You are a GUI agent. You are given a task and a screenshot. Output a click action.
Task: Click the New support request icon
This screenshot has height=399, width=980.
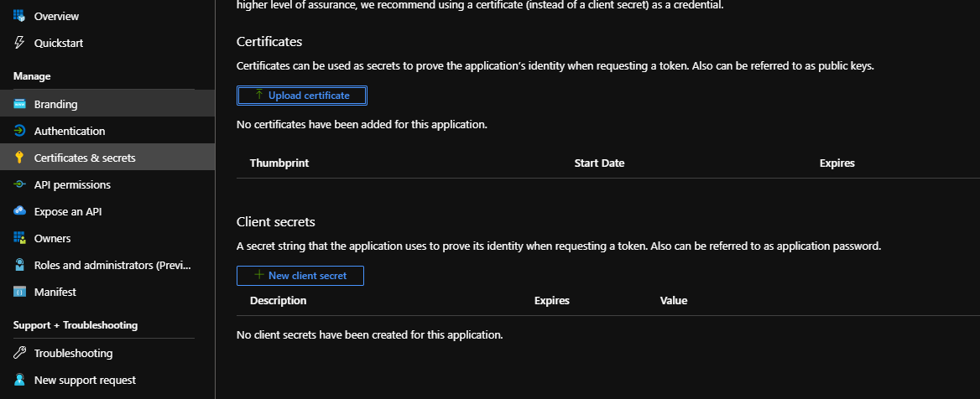(x=19, y=380)
